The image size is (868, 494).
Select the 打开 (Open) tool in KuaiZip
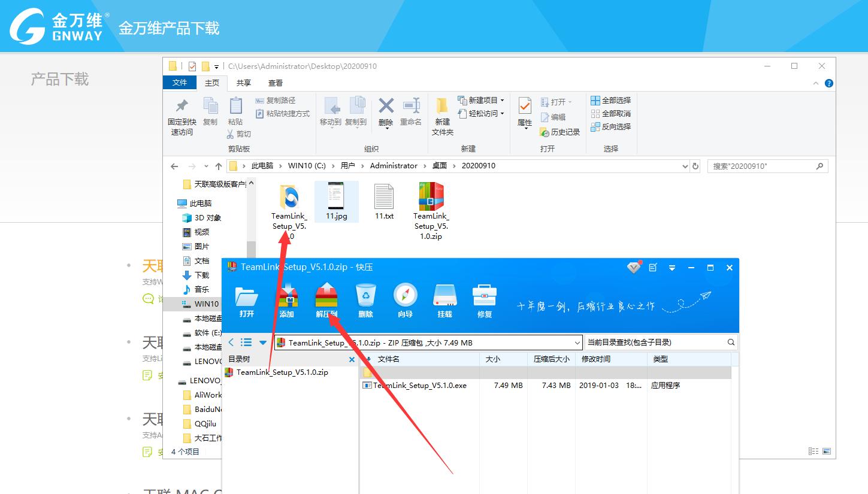click(247, 299)
